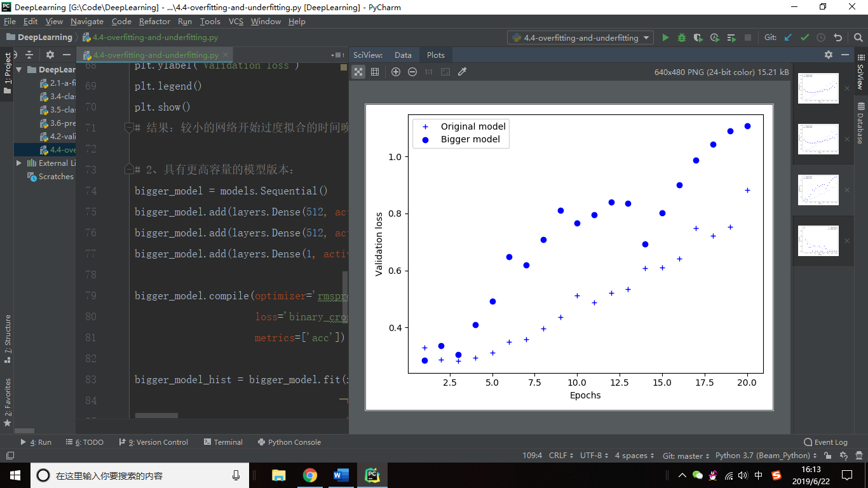Run with coverage using the shield icon

698,37
